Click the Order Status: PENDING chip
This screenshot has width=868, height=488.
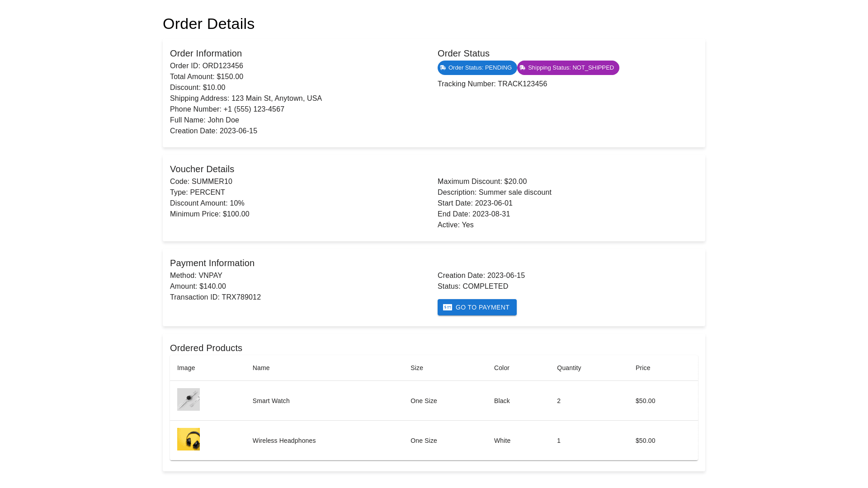[480, 68]
